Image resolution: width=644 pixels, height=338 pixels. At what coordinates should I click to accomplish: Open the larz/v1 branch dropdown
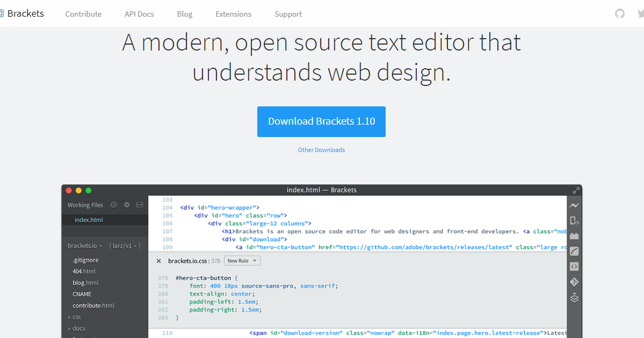[x=125, y=246]
